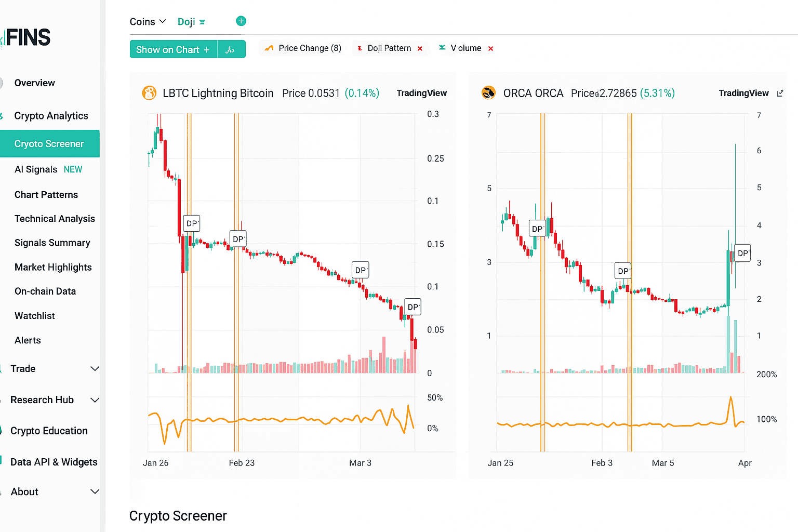Click the green plus add-tab icon
The height and width of the screenshot is (532, 798).
(x=241, y=21)
